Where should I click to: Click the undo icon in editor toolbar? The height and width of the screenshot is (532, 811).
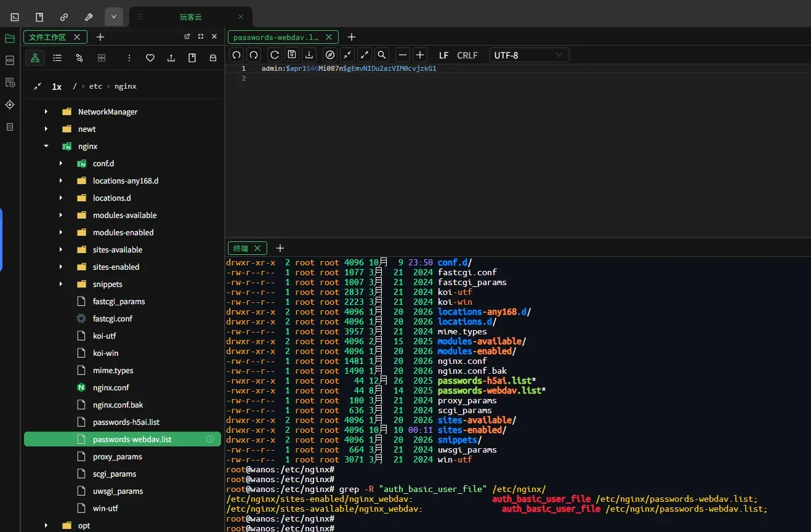236,55
